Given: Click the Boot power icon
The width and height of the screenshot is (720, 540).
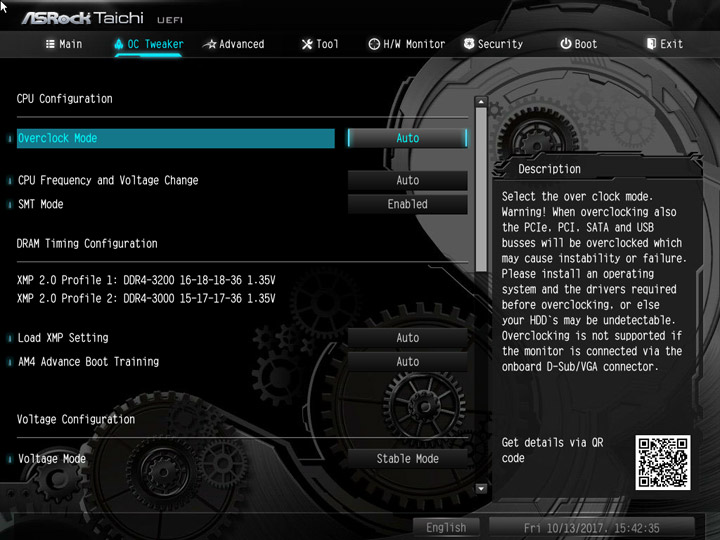Looking at the screenshot, I should (566, 44).
